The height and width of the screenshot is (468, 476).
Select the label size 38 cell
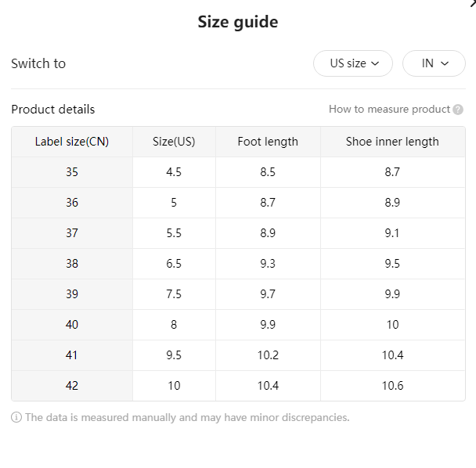click(x=72, y=264)
